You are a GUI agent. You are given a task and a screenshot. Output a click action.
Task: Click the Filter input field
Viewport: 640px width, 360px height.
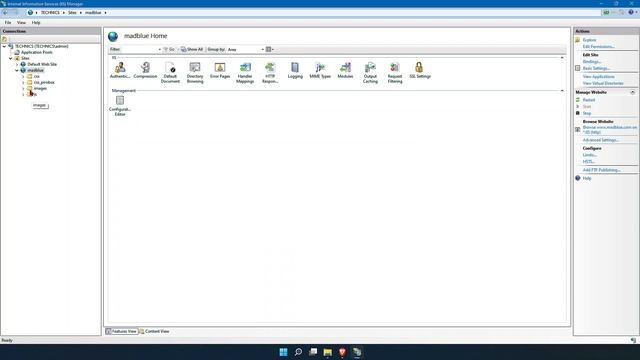[140, 49]
